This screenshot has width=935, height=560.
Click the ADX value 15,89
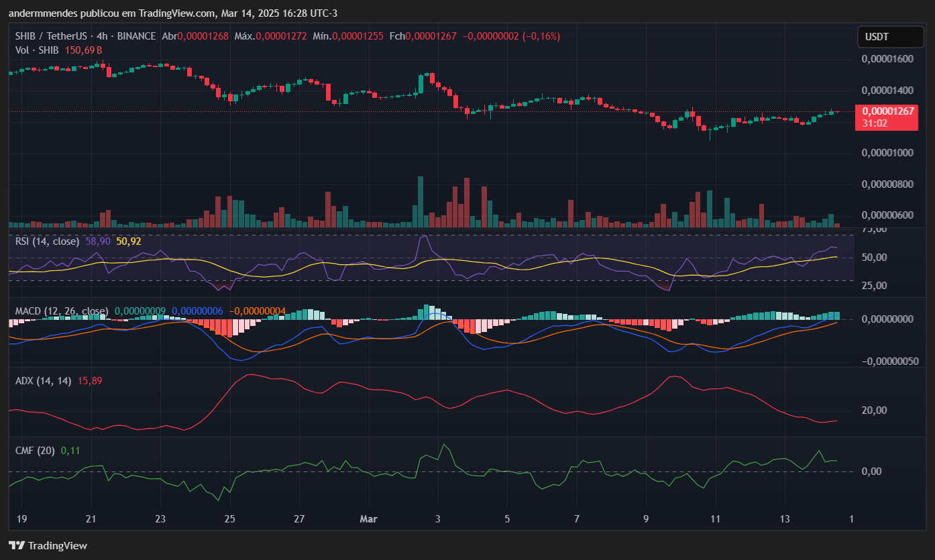coord(90,380)
